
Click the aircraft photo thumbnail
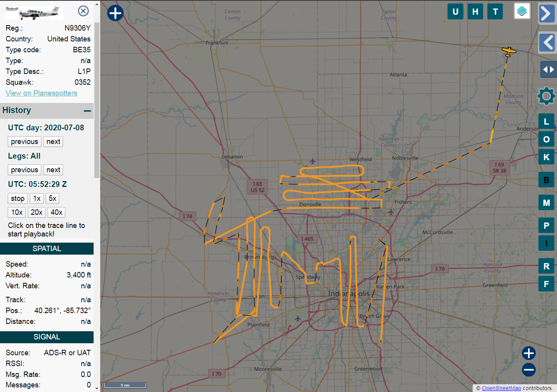tap(34, 13)
